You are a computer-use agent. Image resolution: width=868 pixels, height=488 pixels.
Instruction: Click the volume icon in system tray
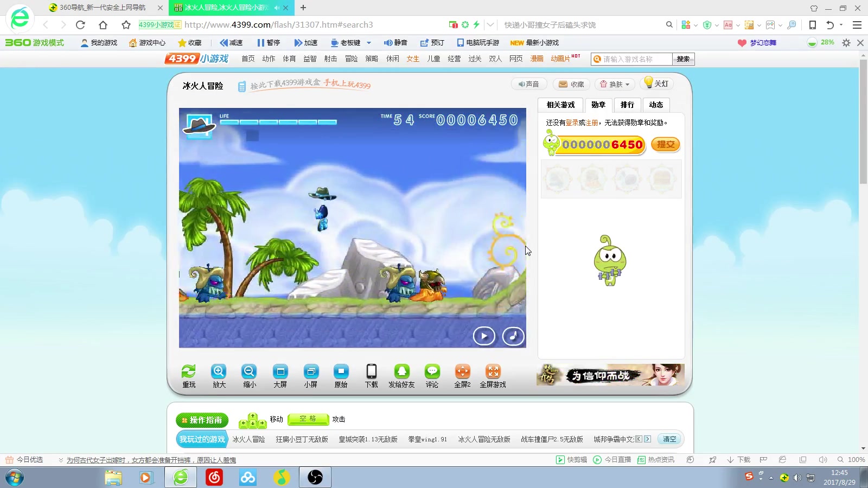click(797, 478)
